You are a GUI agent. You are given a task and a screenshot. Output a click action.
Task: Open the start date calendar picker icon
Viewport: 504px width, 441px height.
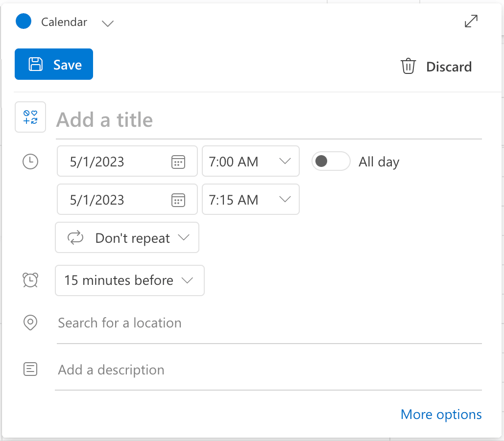tap(179, 162)
